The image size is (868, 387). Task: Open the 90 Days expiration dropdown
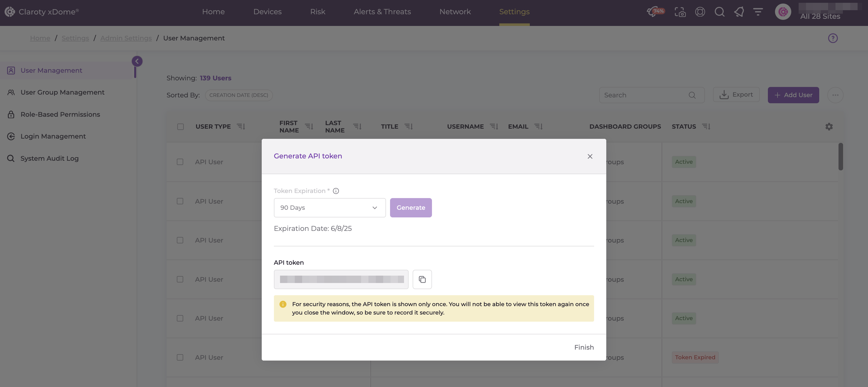coord(330,208)
